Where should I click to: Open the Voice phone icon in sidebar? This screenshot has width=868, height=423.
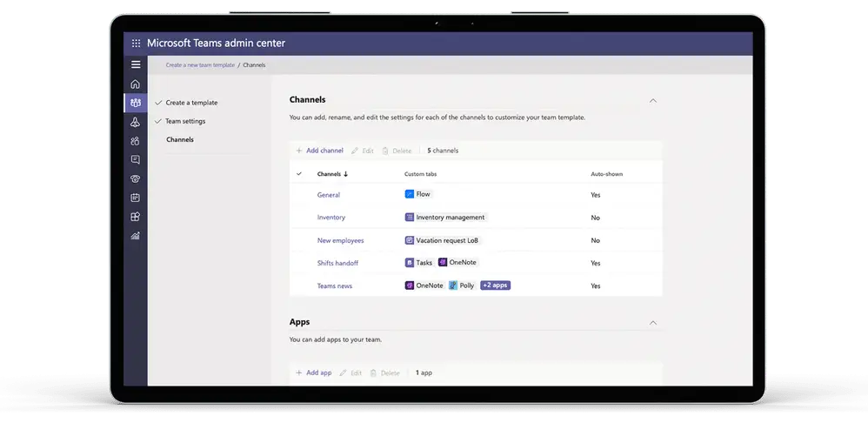(x=135, y=178)
